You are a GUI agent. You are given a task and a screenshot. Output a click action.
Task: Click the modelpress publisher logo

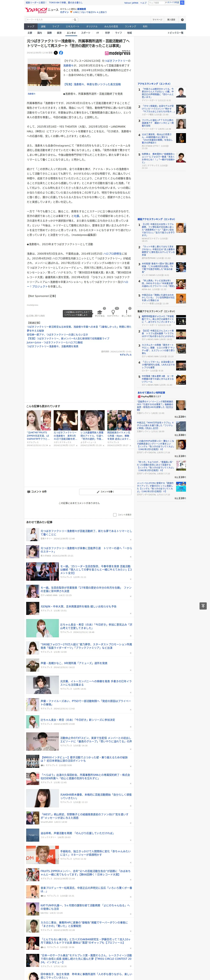point(117,53)
